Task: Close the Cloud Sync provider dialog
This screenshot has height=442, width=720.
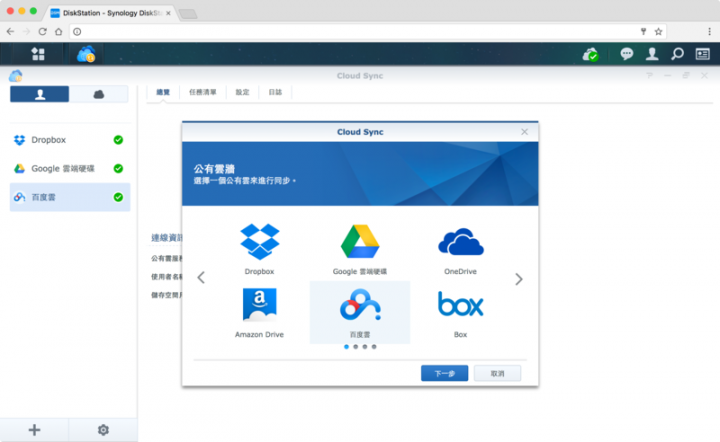Action: 524,132
